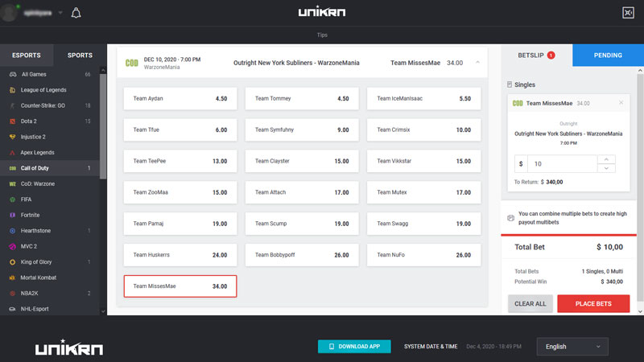This screenshot has height=362, width=644.
Task: Remove Team MissesMae from the betslip
Action: (621, 103)
